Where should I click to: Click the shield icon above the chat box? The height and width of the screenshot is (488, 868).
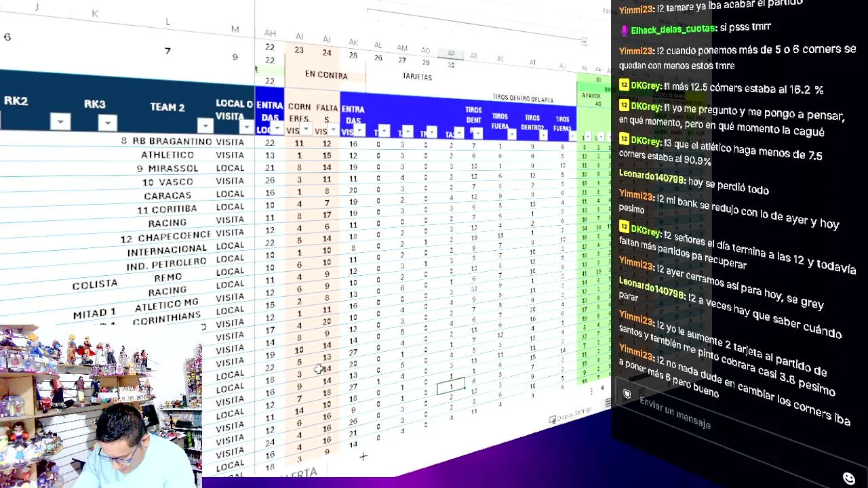pos(627,394)
